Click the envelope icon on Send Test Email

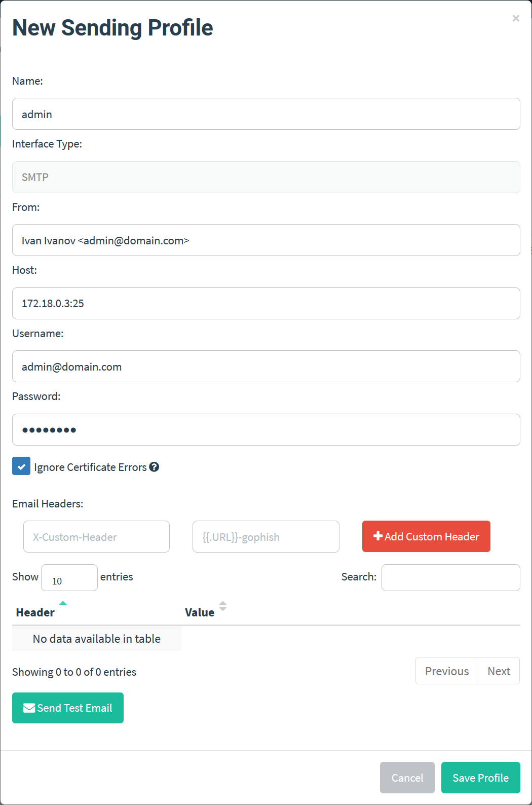[x=29, y=708]
